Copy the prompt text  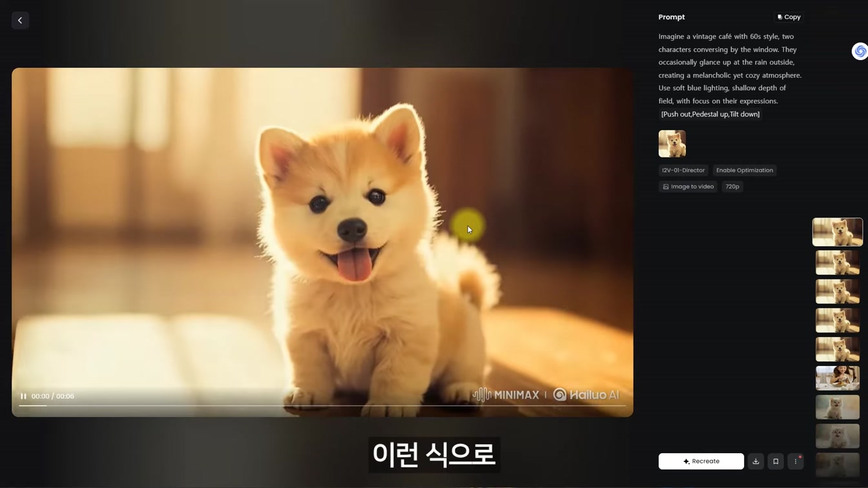point(789,17)
